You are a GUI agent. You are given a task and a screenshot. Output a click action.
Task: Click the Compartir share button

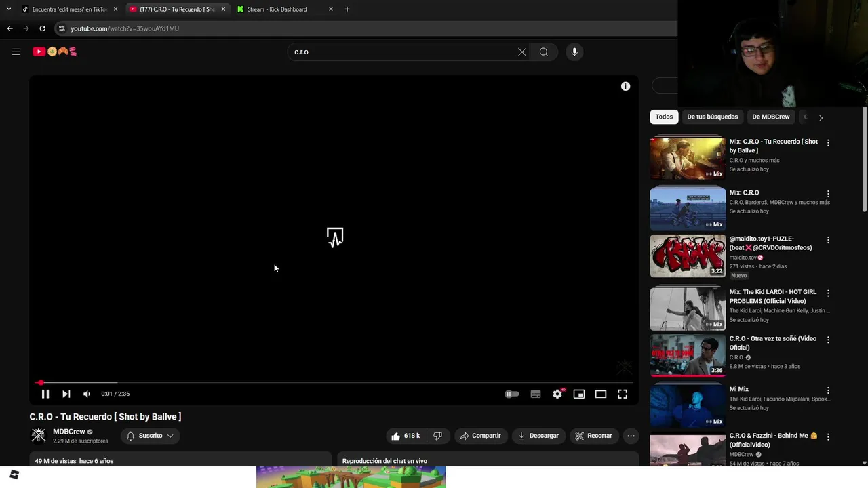[480, 436]
